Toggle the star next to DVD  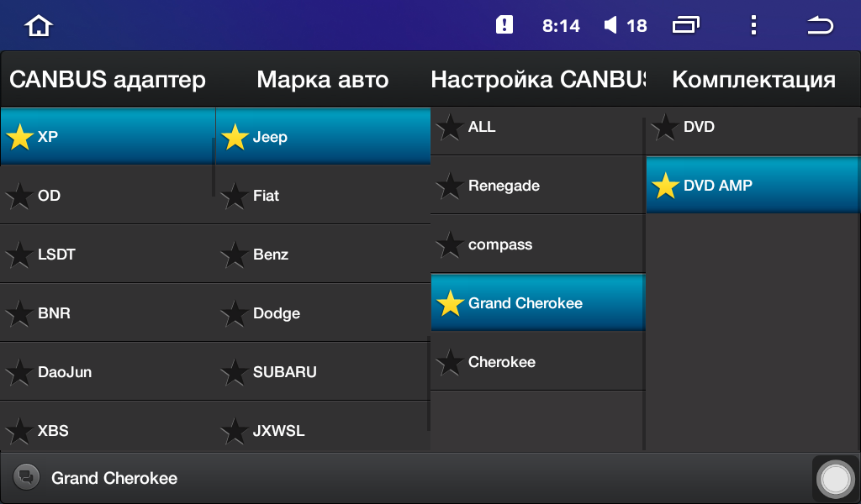click(x=665, y=127)
